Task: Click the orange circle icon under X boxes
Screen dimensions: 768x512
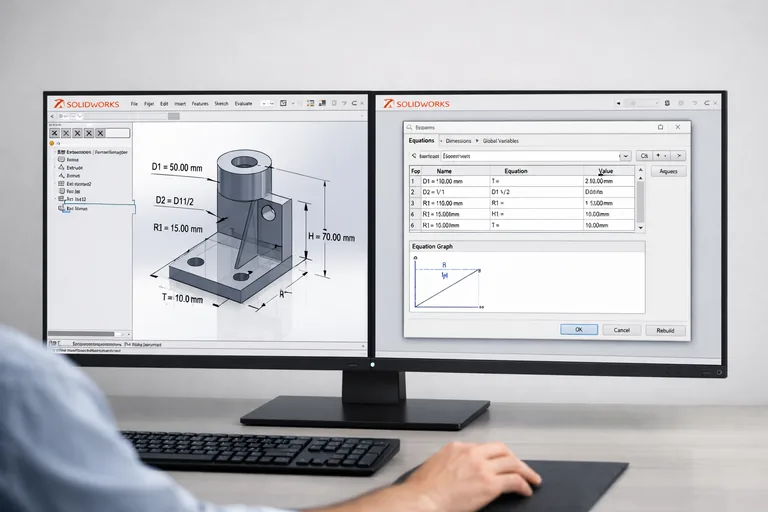Action: pos(51,144)
